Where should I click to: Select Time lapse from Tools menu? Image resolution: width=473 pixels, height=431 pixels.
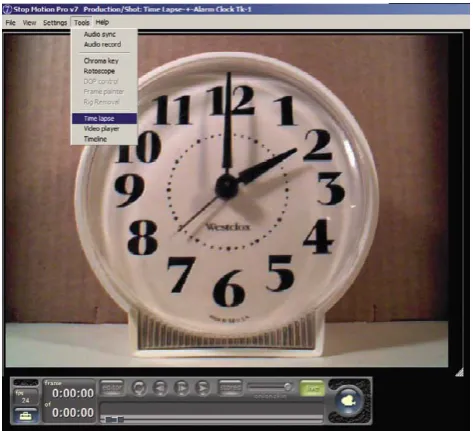(x=104, y=119)
